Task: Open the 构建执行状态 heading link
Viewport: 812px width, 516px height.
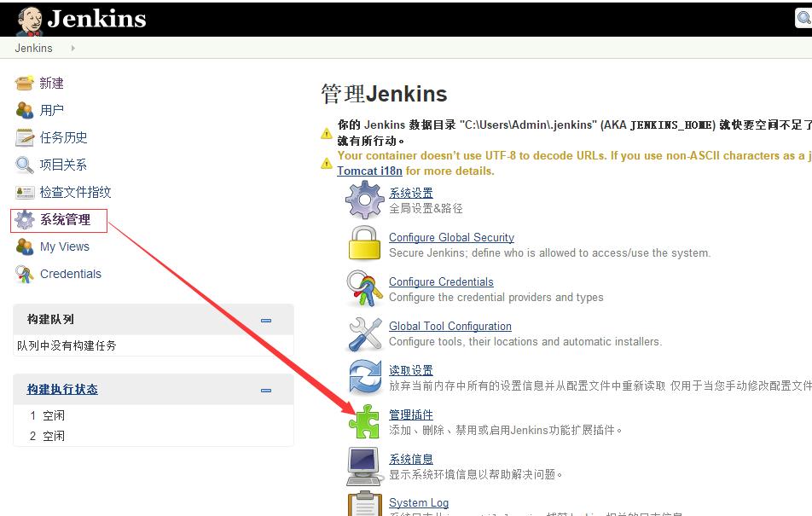Action: pos(62,390)
